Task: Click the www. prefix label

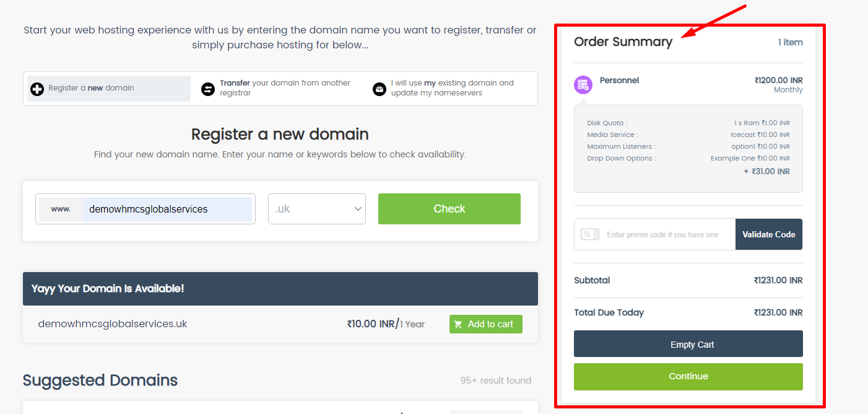Action: tap(61, 209)
